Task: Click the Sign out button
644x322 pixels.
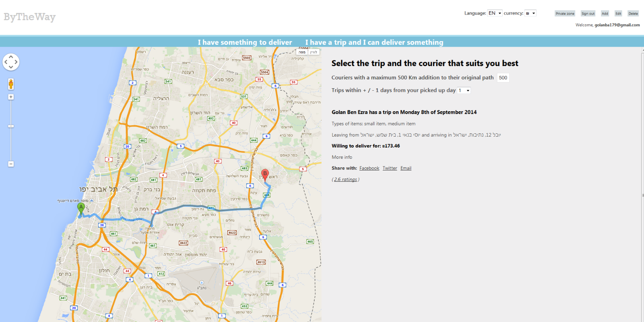Action: click(x=588, y=13)
